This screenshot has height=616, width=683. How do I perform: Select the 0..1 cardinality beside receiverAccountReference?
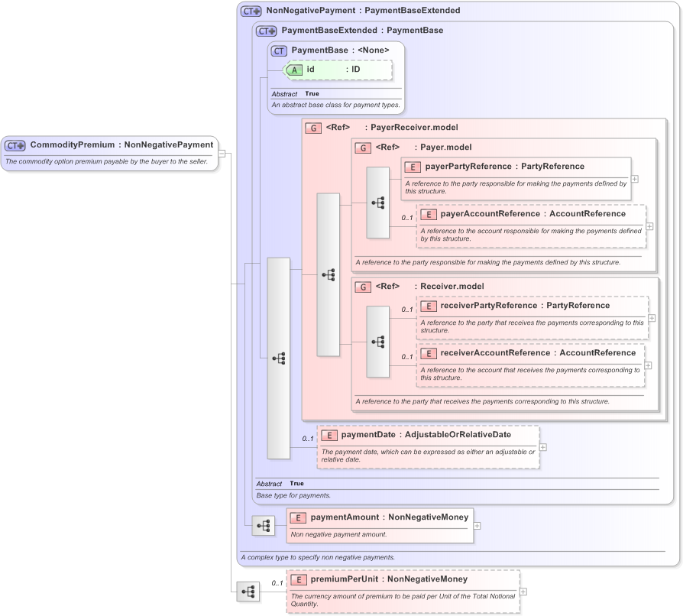[407, 357]
